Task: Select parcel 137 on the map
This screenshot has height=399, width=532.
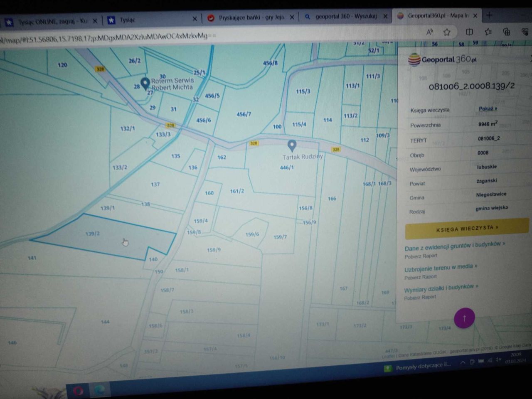Action: coord(155,184)
